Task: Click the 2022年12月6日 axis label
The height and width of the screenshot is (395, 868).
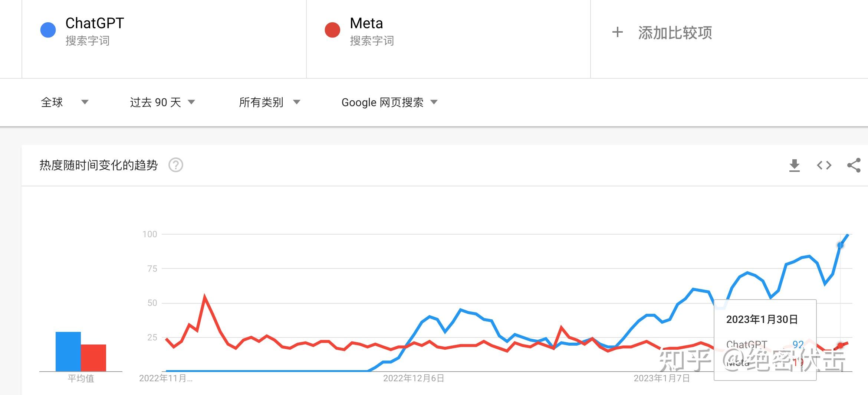Action: click(x=414, y=378)
